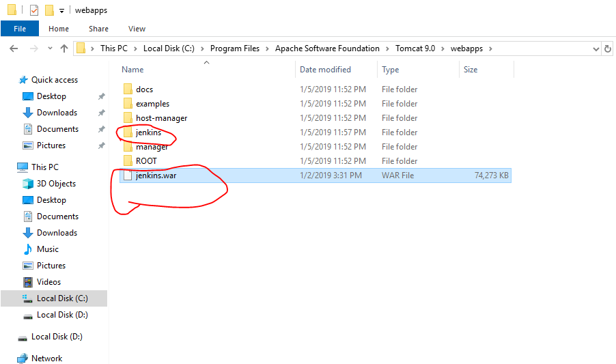The width and height of the screenshot is (616, 364).
Task: Open the File menu
Action: (20, 29)
